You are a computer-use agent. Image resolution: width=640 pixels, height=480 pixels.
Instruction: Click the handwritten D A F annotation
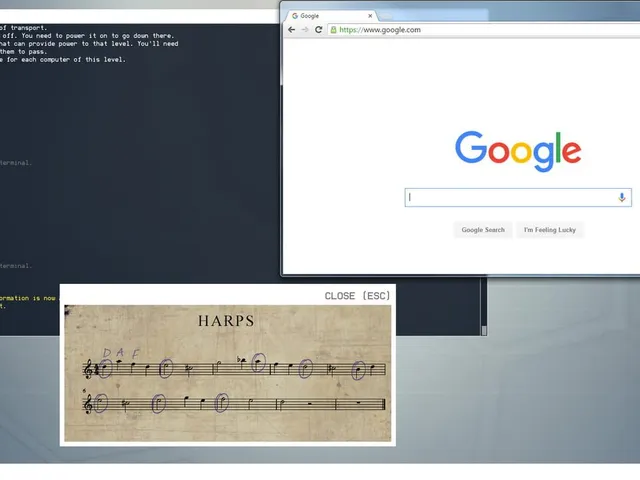pos(121,353)
